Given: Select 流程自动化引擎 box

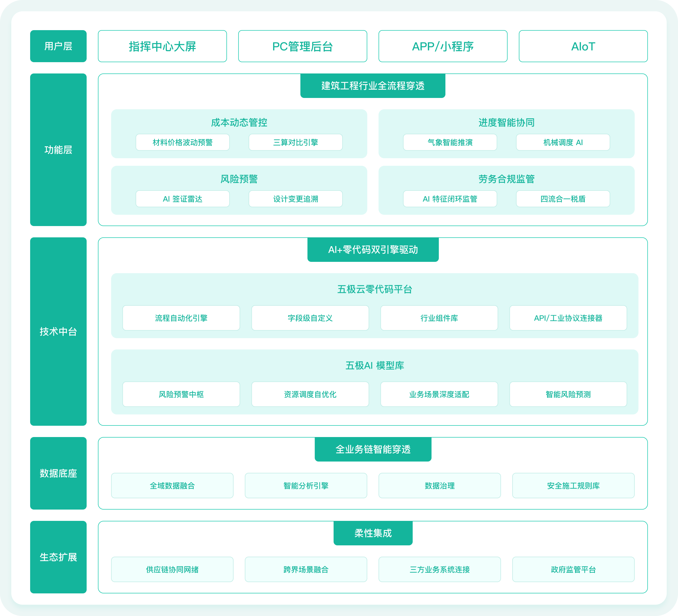Looking at the screenshot, I should click(x=181, y=318).
